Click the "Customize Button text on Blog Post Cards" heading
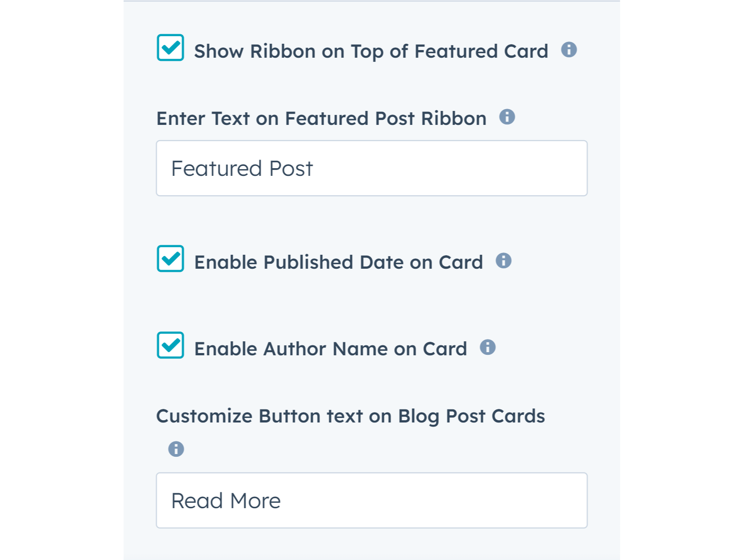This screenshot has height=560, width=747. tap(350, 416)
